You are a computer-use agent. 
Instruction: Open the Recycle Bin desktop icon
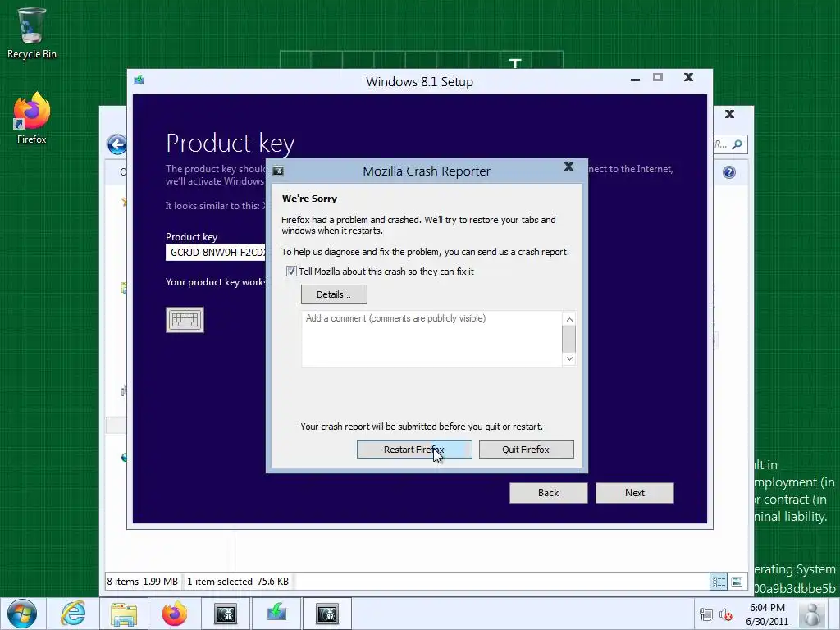pyautogui.click(x=31, y=33)
